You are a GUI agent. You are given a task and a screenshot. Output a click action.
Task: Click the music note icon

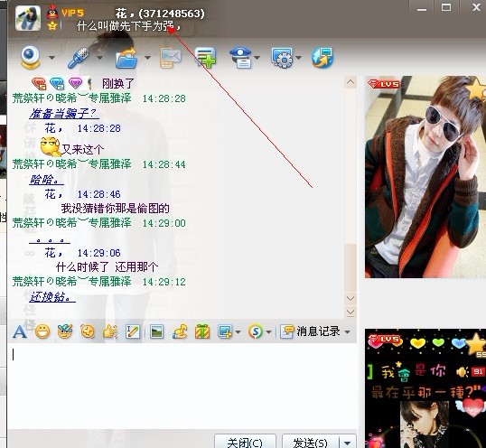[180, 331]
